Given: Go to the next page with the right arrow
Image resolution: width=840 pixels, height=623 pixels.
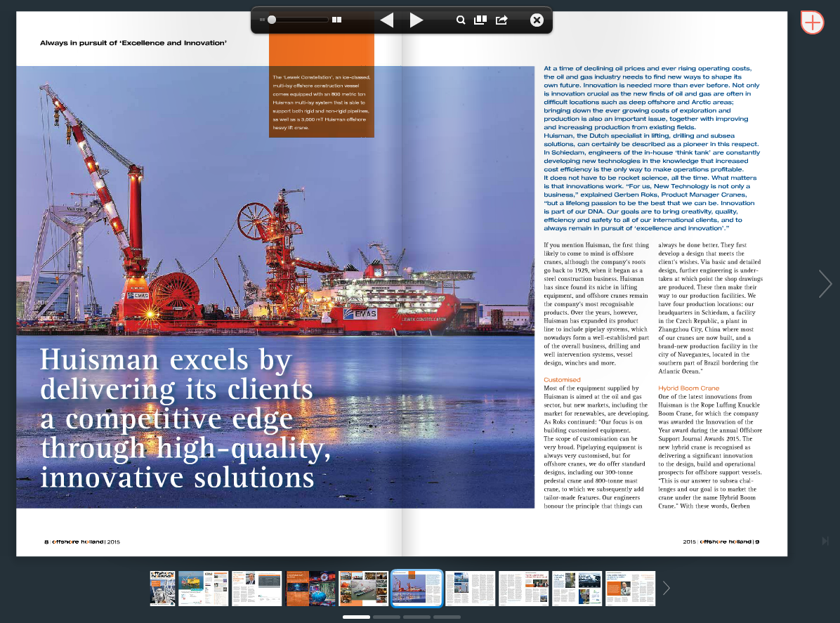Looking at the screenshot, I should [416, 20].
